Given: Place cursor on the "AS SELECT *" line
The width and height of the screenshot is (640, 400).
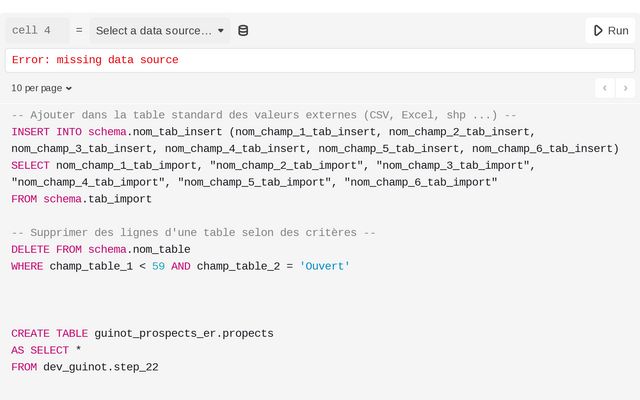Looking at the screenshot, I should 45,350.
